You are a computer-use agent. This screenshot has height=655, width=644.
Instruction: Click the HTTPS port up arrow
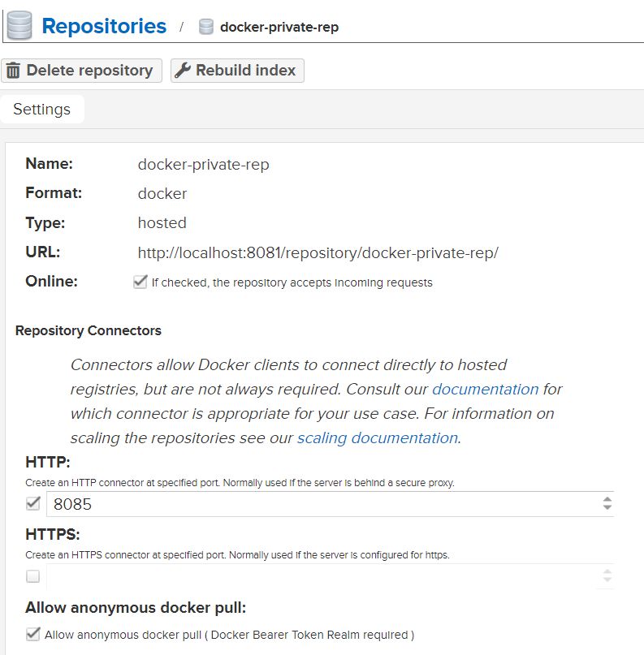(607, 572)
